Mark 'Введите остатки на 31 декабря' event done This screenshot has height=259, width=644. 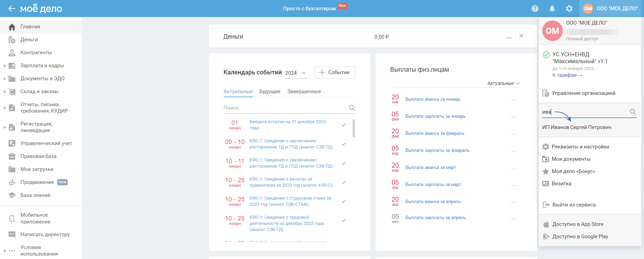point(344,125)
